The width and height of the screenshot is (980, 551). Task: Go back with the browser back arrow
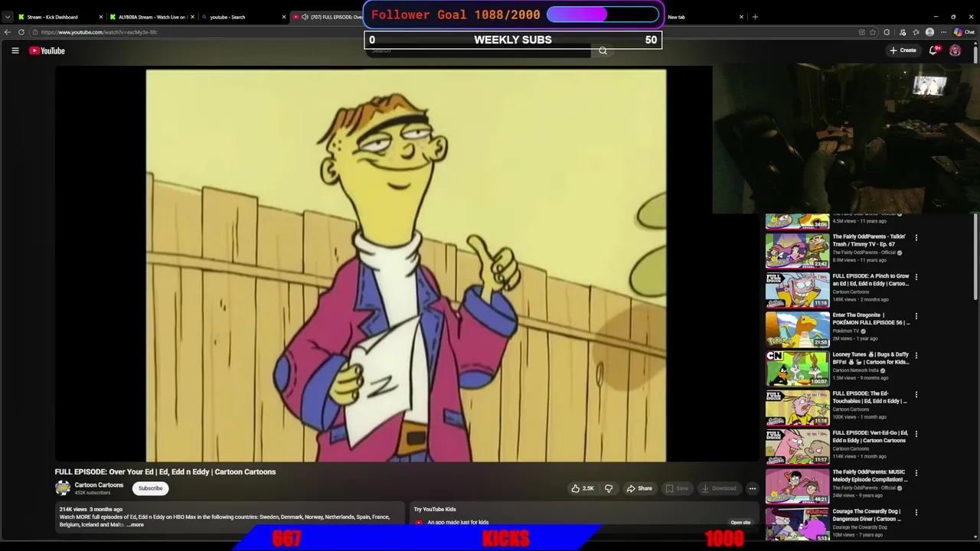[8, 32]
